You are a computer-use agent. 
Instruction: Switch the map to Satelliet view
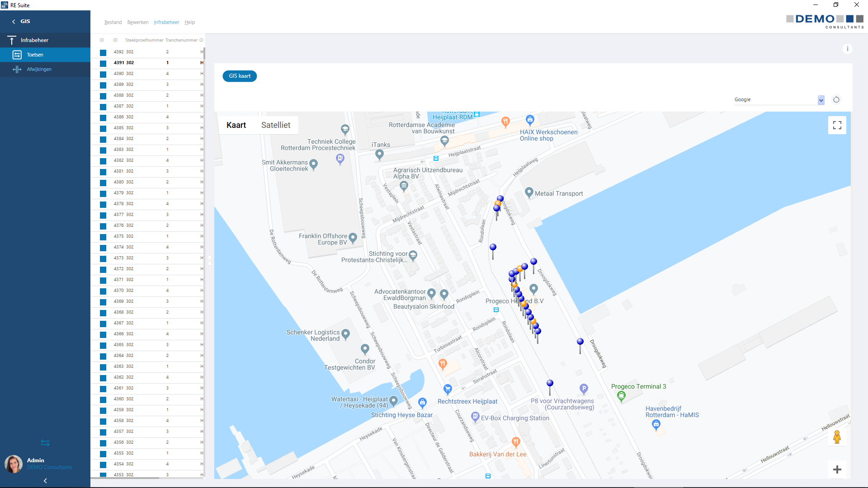[276, 125]
